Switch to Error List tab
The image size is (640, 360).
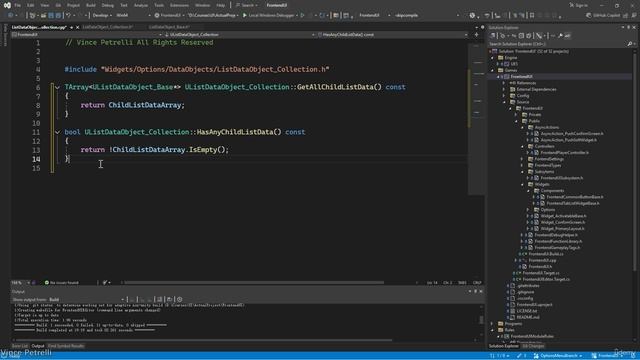20,346
